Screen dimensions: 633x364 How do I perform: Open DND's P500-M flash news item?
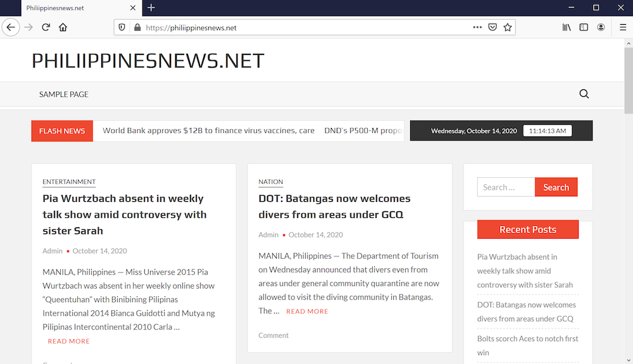pos(363,131)
